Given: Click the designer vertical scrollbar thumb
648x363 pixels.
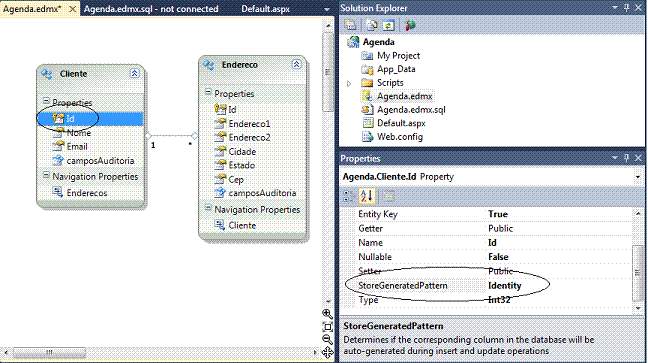Looking at the screenshot, I should [x=329, y=72].
